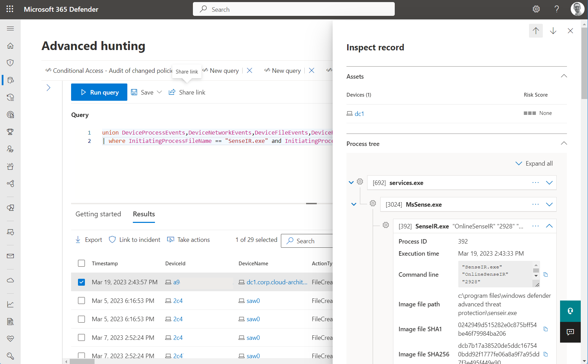This screenshot has height=364, width=588.
Task: Open dc1.corp.cloud-archit... device name link
Action: coord(277,282)
